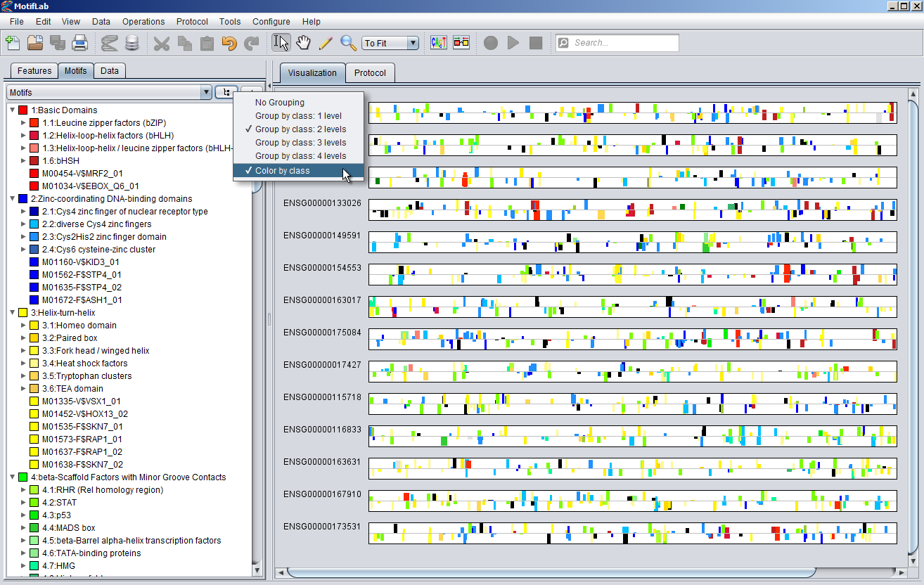Collapse the 1:Basic Domains node
This screenshot has width=924, height=585.
(x=12, y=110)
